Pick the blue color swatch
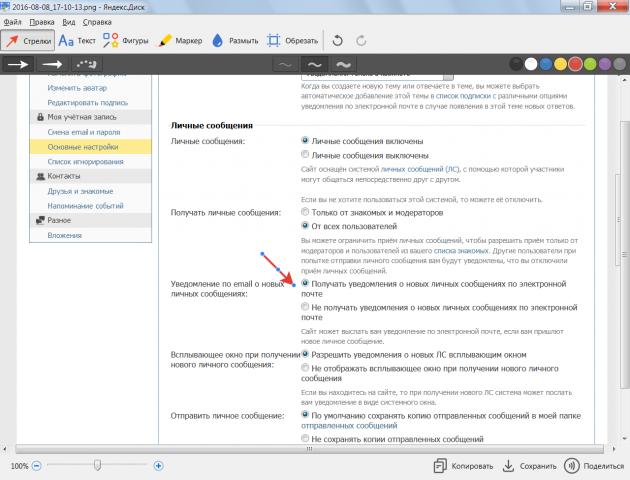Viewport: 630px width, 480px height. coord(546,64)
